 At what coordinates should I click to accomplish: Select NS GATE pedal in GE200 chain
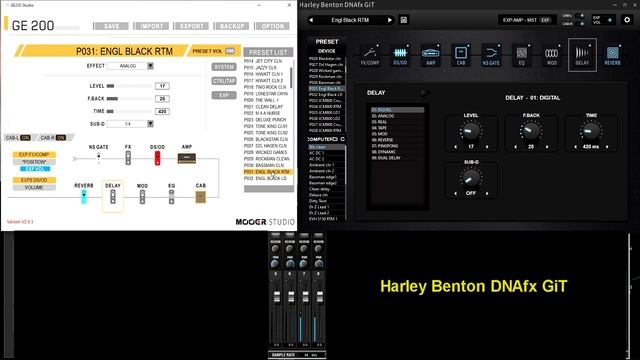[98, 157]
